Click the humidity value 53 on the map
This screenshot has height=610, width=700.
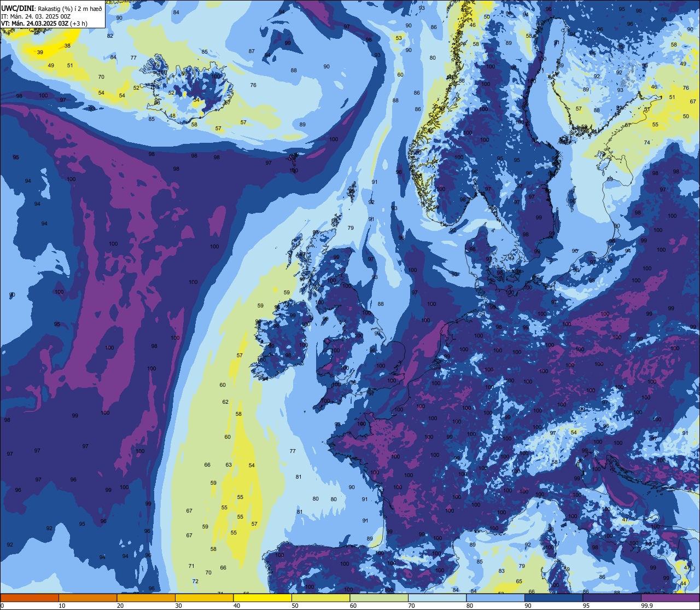(x=399, y=38)
